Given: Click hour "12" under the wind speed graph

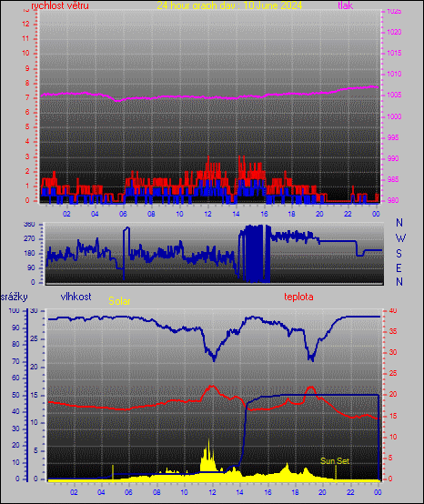Looking at the screenshot, I should pyautogui.click(x=207, y=214).
